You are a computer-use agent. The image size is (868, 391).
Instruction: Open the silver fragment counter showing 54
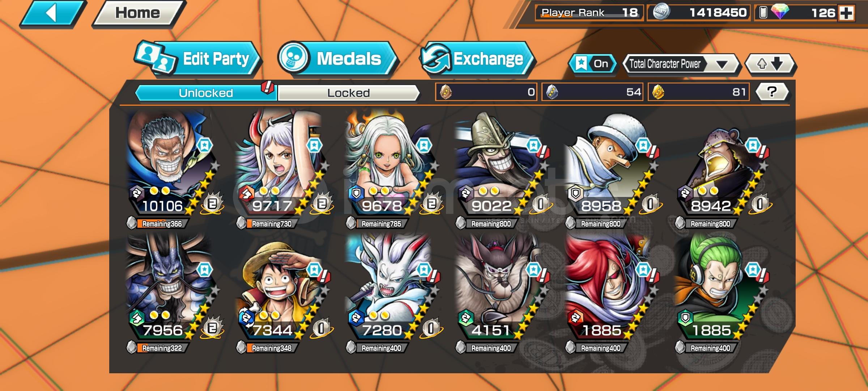593,92
